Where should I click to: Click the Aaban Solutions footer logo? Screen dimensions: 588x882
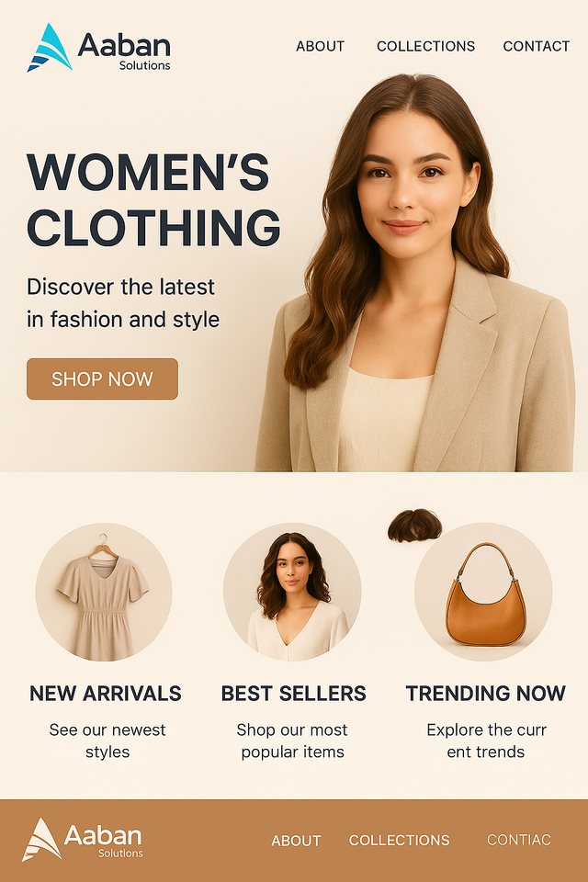click(82, 839)
